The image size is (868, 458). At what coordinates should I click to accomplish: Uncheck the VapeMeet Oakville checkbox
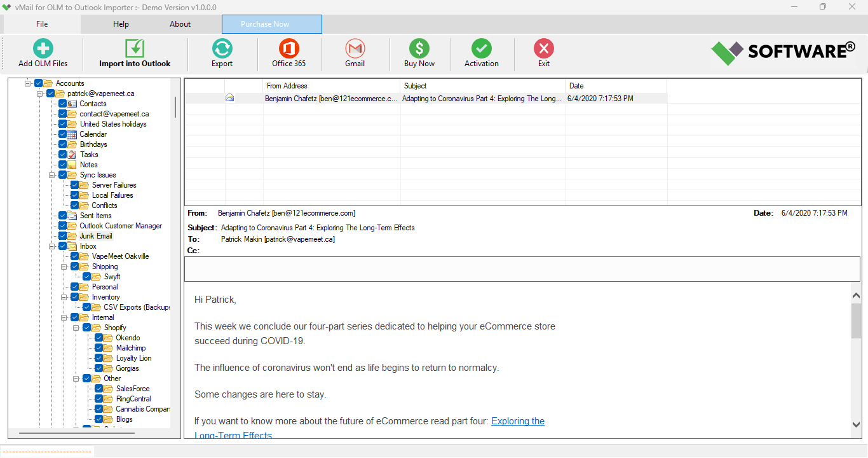[75, 256]
